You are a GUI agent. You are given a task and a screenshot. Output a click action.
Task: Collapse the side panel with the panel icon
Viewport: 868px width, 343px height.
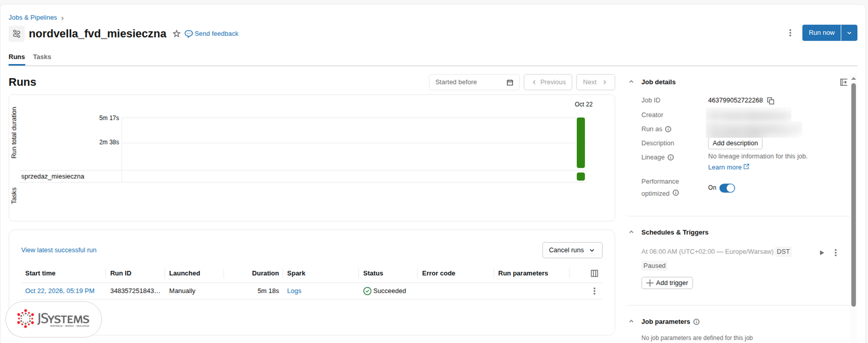click(844, 82)
